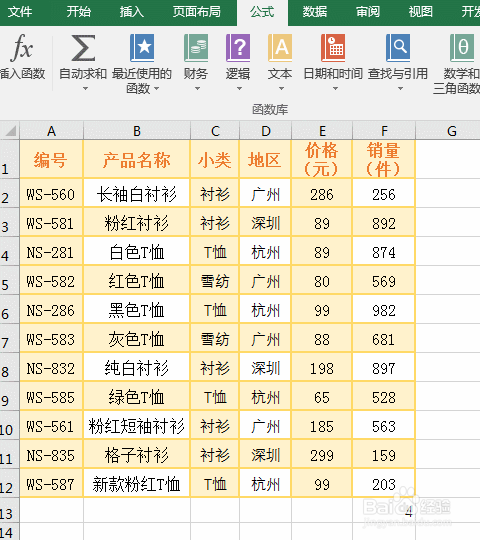This screenshot has height=540, width=480.
Task: Select cell NS-832
Action: [x=51, y=367]
